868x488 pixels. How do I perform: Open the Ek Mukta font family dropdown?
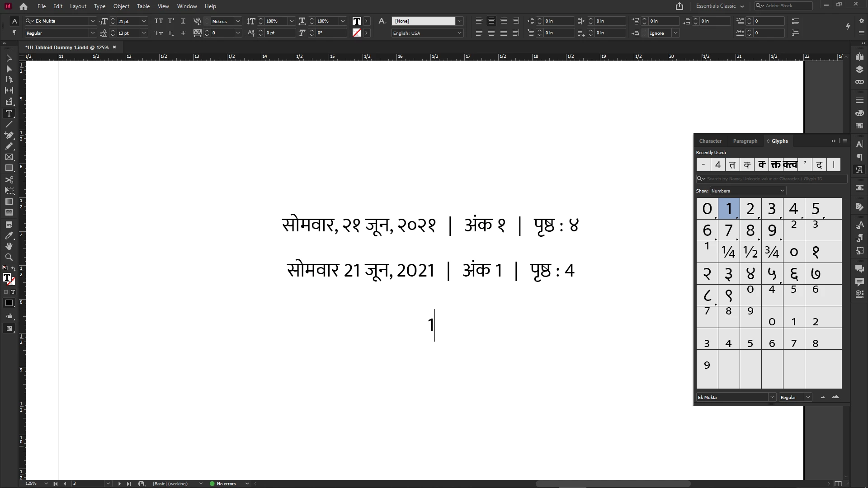click(92, 21)
